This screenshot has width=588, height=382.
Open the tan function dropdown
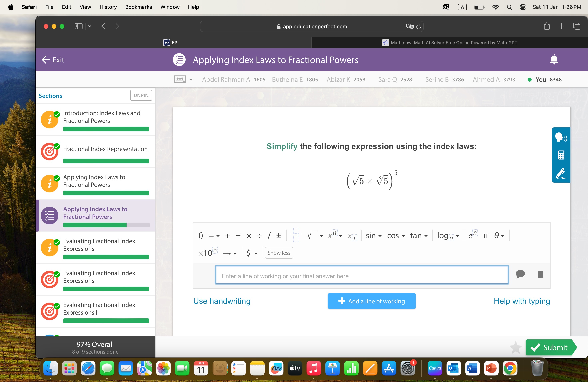[x=419, y=236]
